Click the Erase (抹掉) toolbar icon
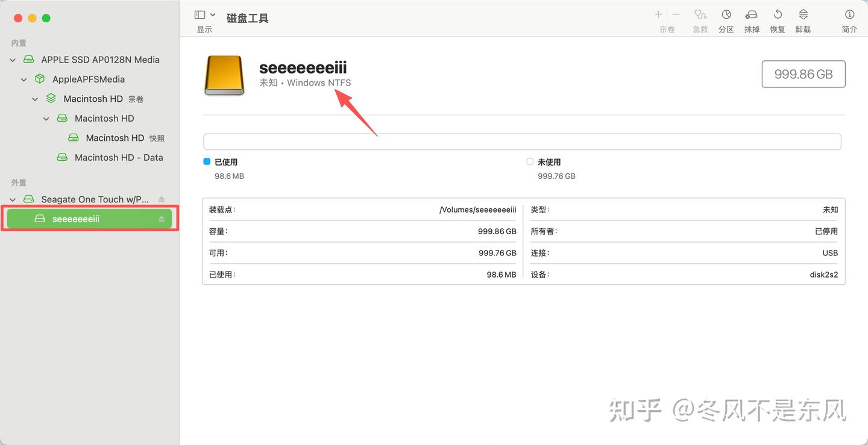Viewport: 868px width, 445px height. tap(752, 14)
